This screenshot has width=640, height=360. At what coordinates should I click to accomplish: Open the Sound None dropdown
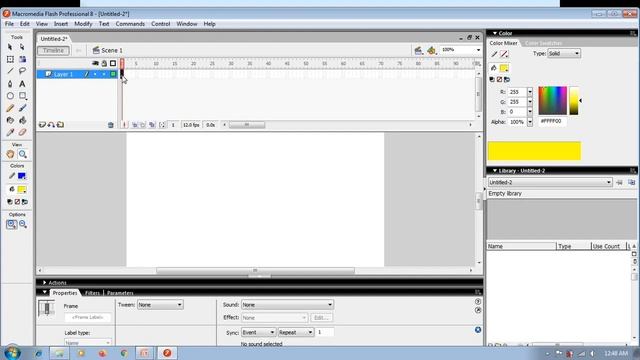pos(287,305)
